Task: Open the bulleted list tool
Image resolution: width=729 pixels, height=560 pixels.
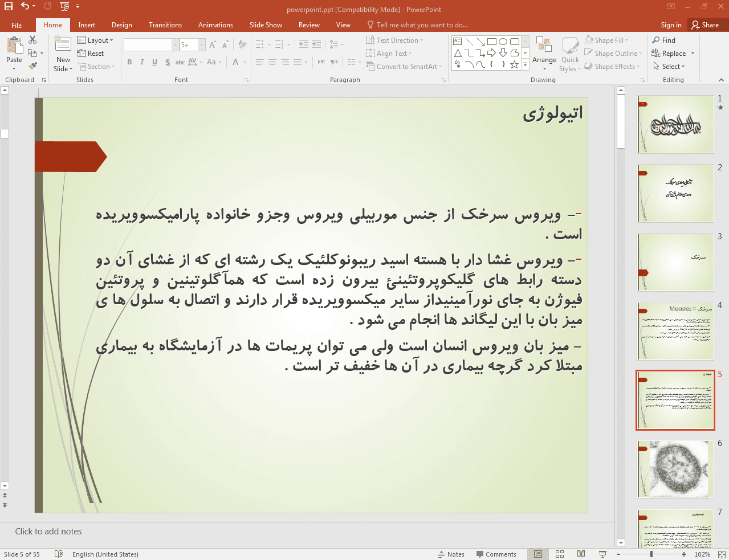Action: pyautogui.click(x=258, y=44)
